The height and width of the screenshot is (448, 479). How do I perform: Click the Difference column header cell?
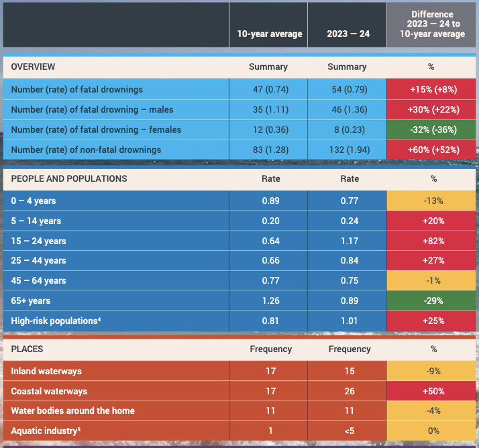[433, 24]
